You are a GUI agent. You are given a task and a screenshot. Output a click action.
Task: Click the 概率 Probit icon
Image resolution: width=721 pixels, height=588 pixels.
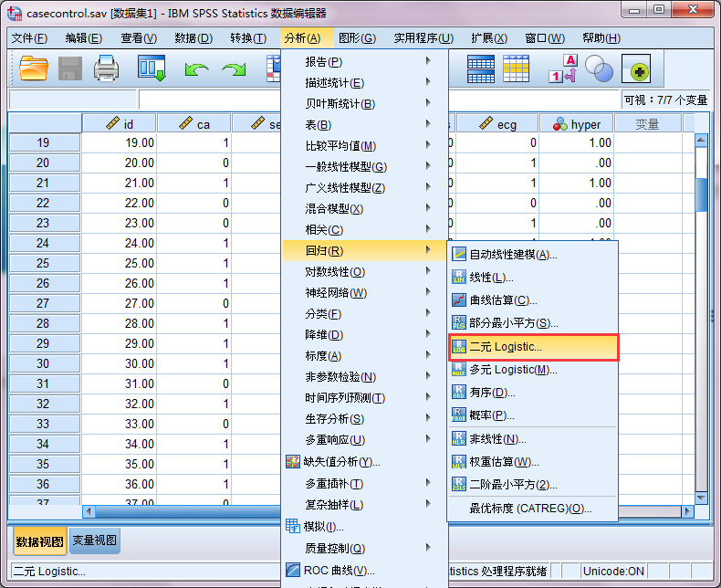click(x=459, y=415)
